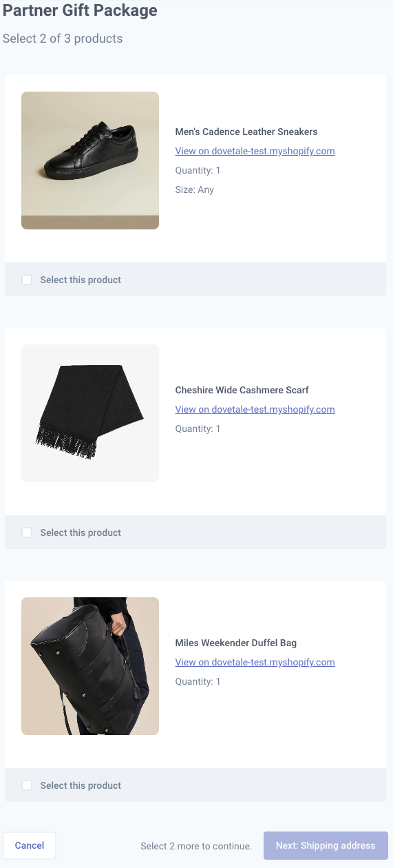393x868 pixels.
Task: Click the Partner Gift Package heading
Action: pyautogui.click(x=80, y=11)
